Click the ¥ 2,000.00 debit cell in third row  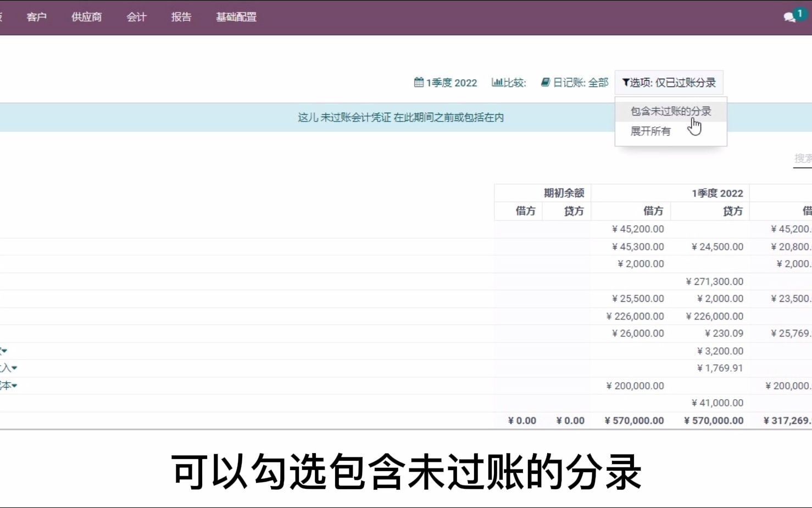(x=641, y=264)
